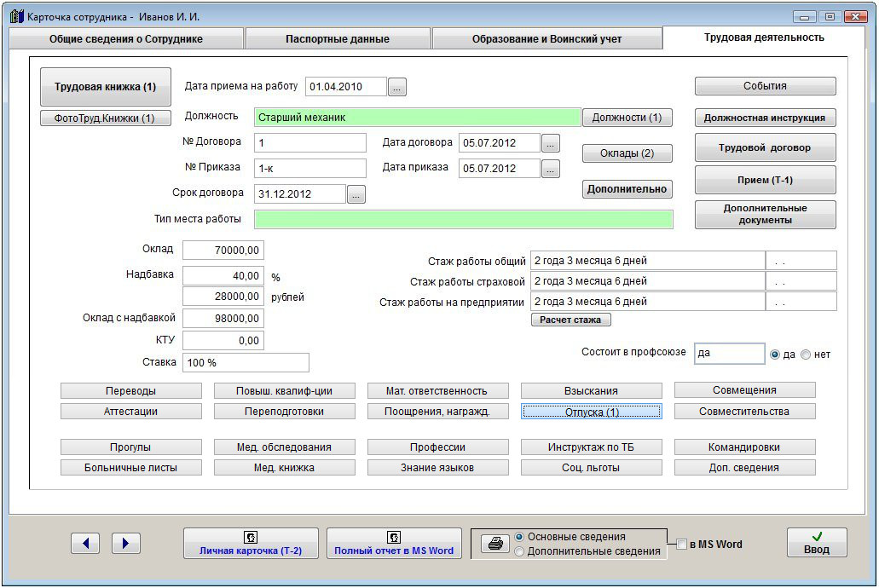
Task: Click the Отпуска (1) button
Action: pos(592,412)
